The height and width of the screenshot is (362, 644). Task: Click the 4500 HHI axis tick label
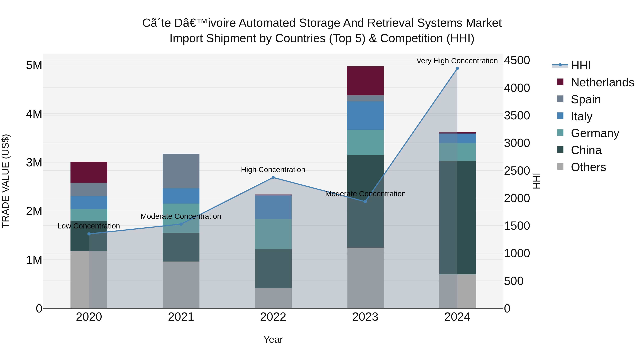(517, 60)
